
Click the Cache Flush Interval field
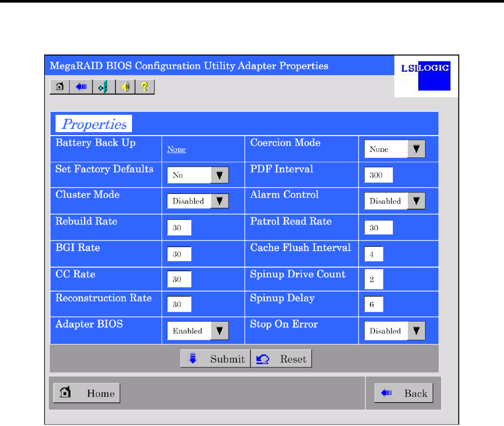point(374,254)
